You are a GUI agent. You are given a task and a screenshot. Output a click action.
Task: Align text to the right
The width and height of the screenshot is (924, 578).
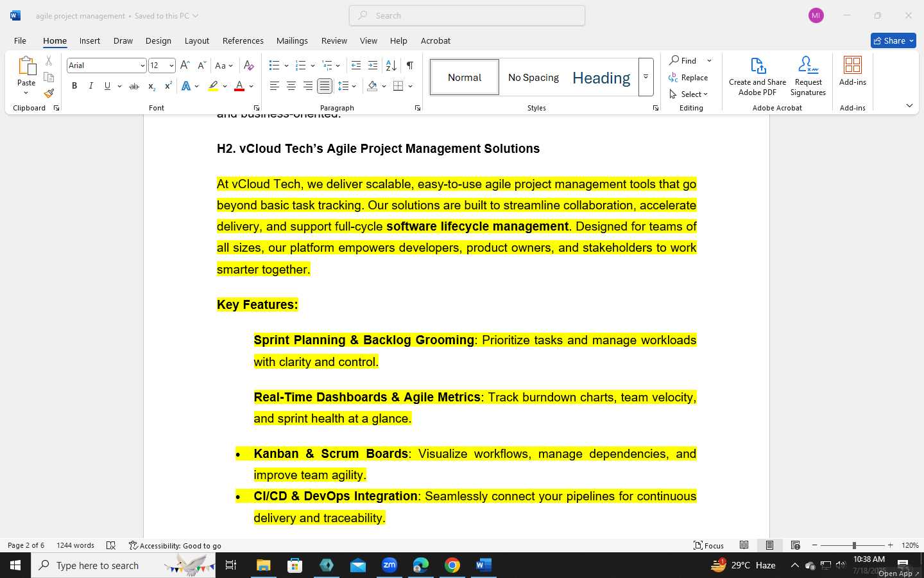pos(308,86)
